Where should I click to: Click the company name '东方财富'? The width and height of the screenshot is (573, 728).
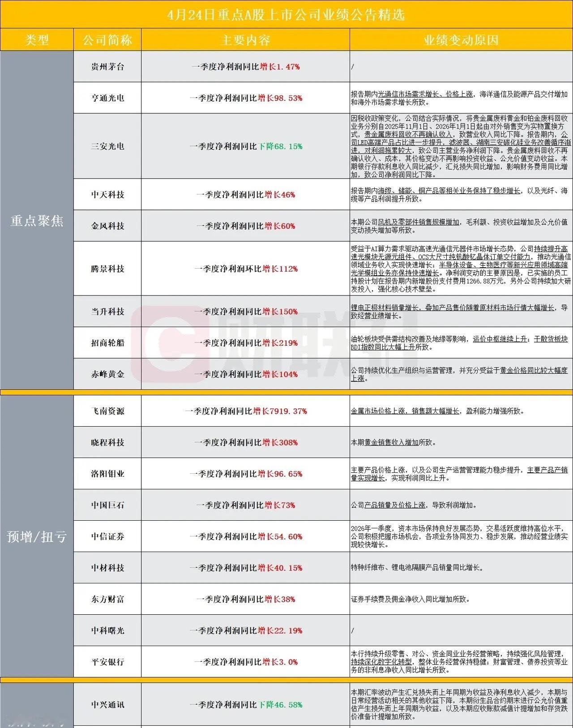click(107, 599)
